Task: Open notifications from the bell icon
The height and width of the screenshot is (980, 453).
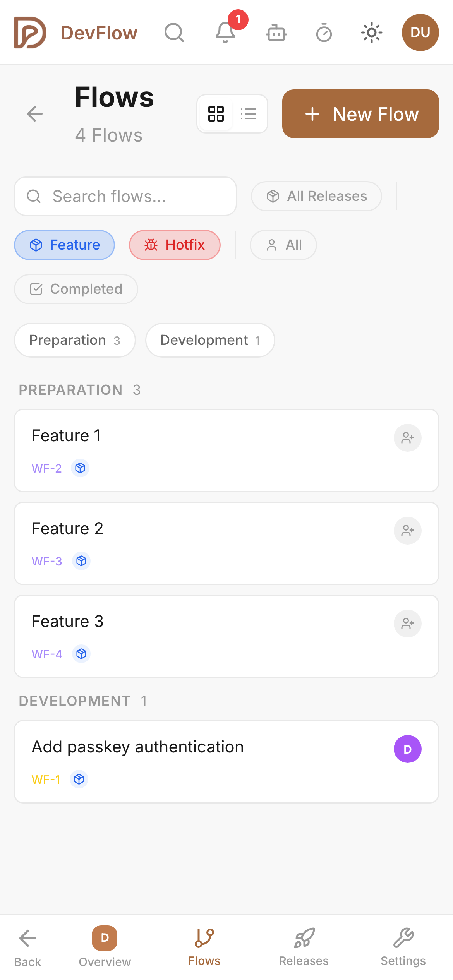Action: [x=226, y=33]
